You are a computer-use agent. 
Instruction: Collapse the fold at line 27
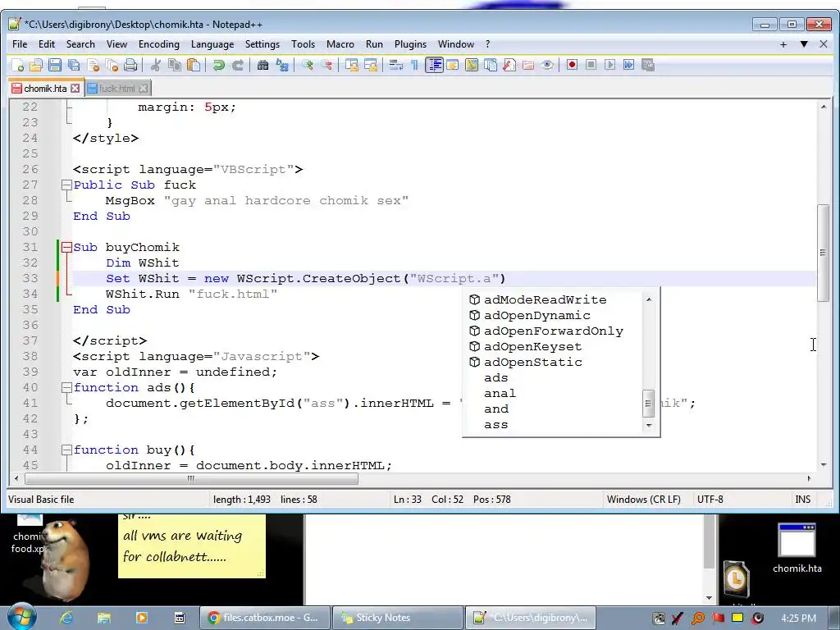[66, 185]
